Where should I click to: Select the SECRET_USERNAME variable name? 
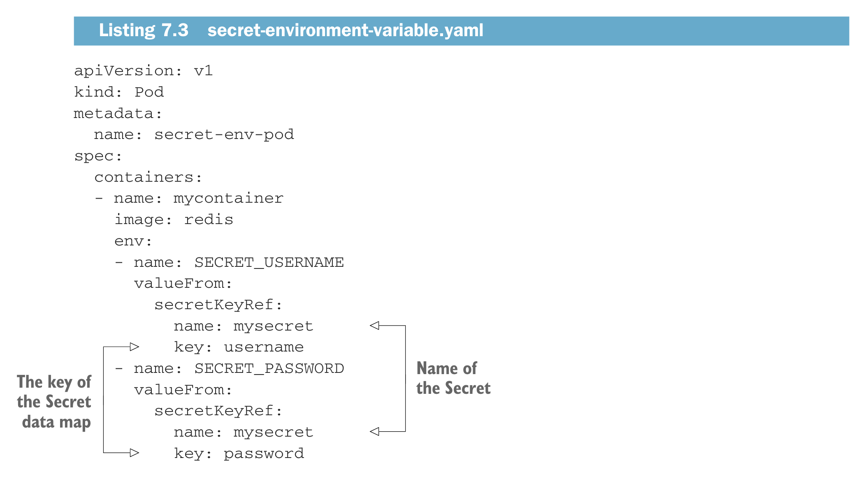[x=269, y=262]
